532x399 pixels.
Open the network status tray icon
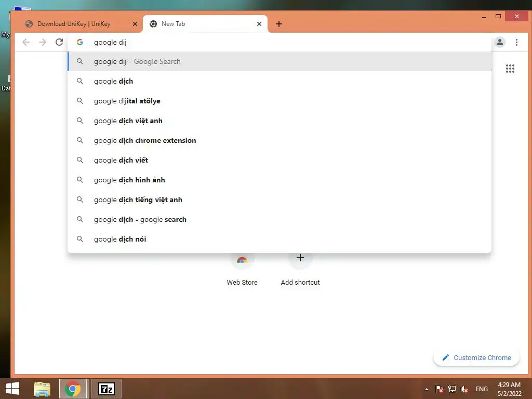coord(451,389)
